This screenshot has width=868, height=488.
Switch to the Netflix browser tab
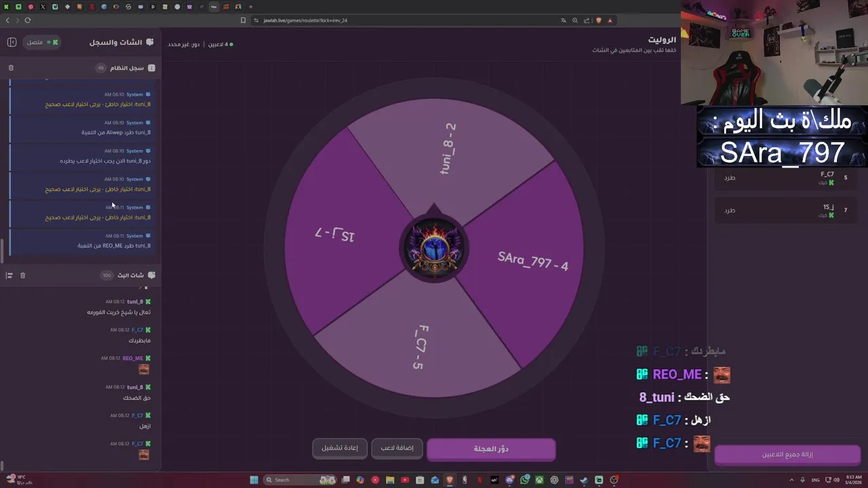(92, 7)
